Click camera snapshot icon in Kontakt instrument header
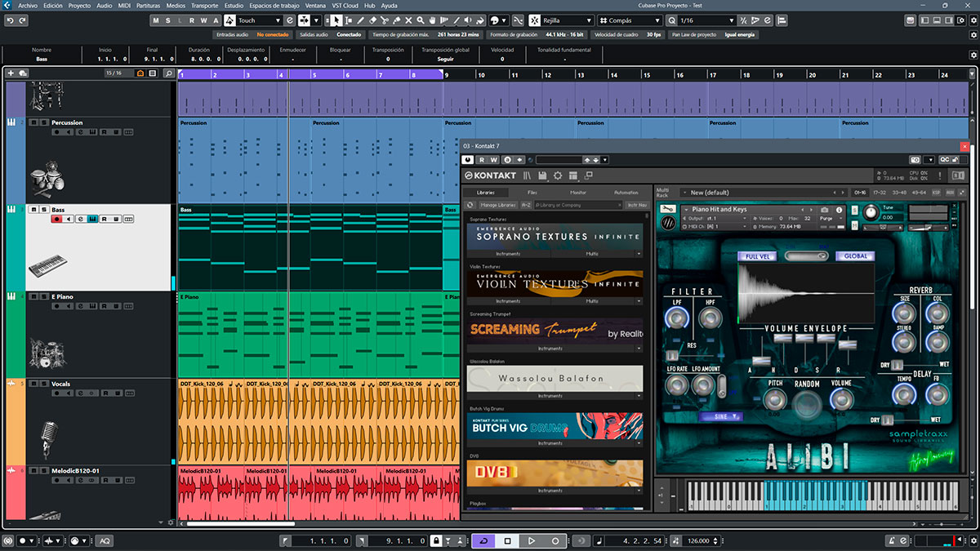980x551 pixels. point(824,210)
